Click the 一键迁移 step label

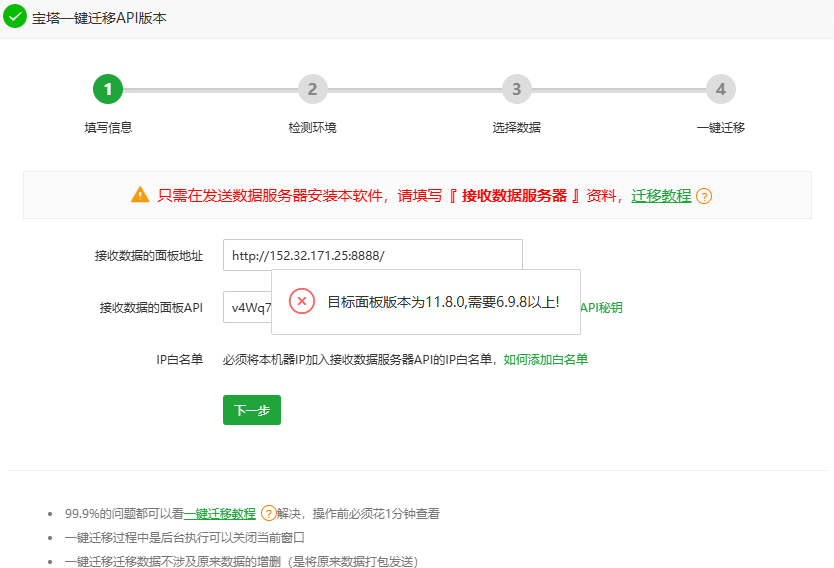721,128
